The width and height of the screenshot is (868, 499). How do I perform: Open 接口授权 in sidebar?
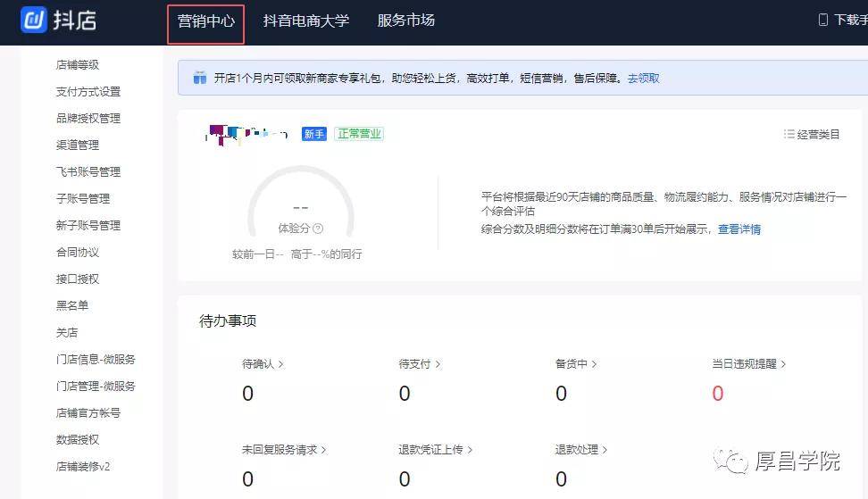coord(78,279)
